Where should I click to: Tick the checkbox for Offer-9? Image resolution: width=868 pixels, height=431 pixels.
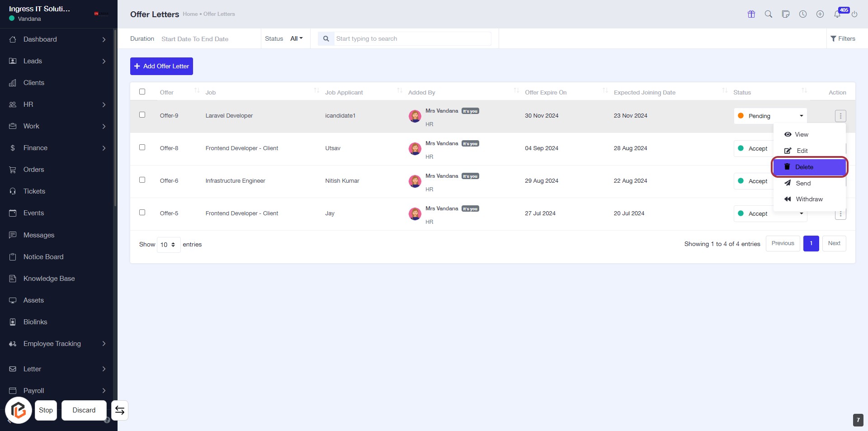tap(142, 115)
